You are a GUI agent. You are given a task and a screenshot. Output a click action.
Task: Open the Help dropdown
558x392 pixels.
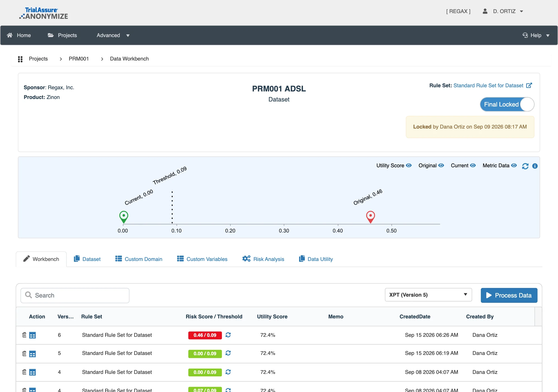[x=536, y=35]
